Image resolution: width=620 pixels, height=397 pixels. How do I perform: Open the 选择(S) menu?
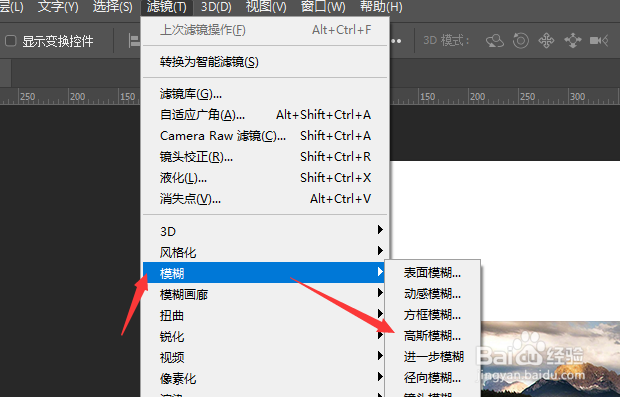tap(112, 7)
